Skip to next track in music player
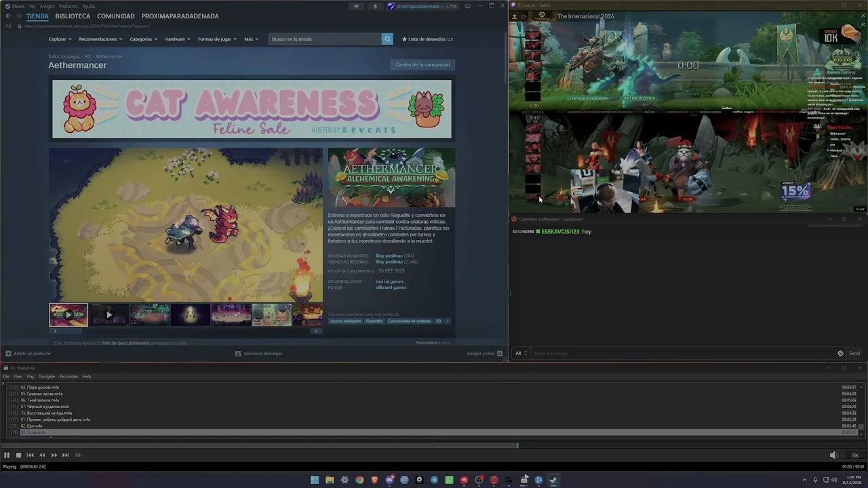The width and height of the screenshot is (868, 488). 66,455
